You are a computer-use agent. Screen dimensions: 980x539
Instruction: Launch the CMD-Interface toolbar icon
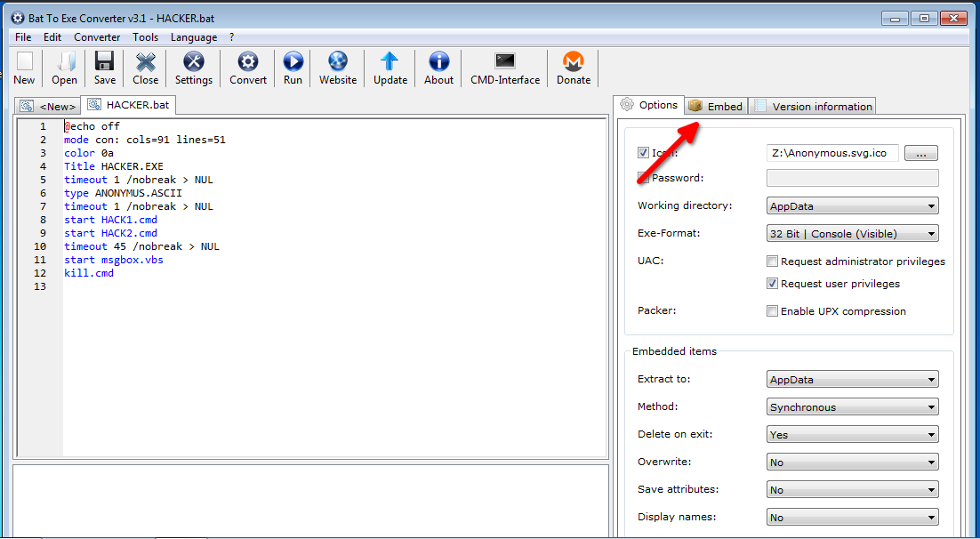(505, 68)
